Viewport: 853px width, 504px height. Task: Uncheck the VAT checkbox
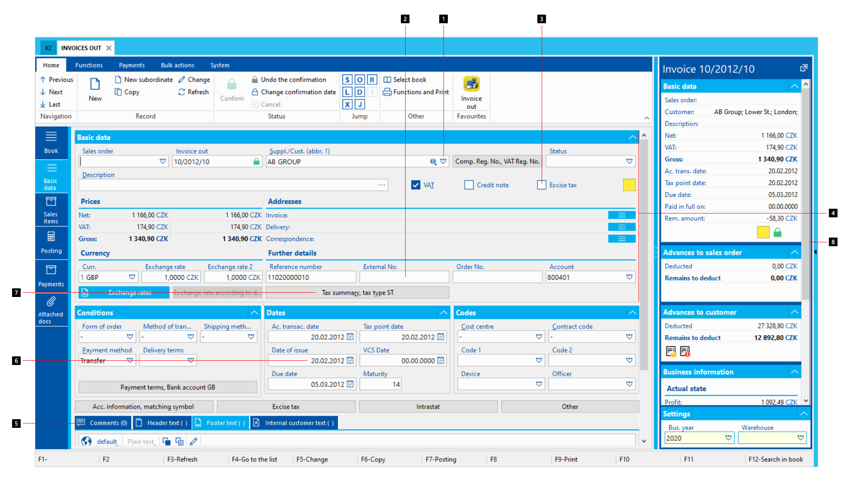[416, 185]
